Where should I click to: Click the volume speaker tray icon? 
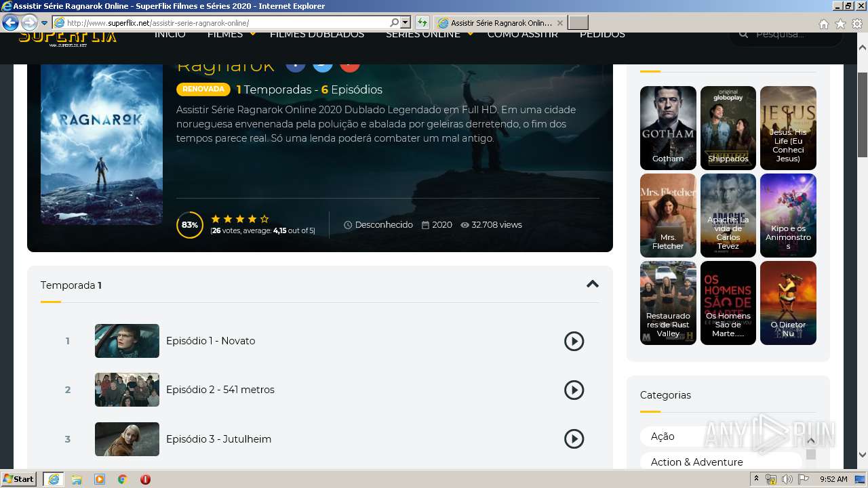tap(787, 479)
